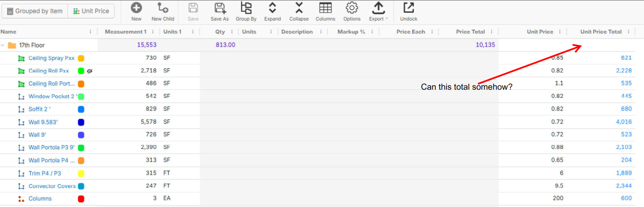Switch to Unit Price view

91,11
